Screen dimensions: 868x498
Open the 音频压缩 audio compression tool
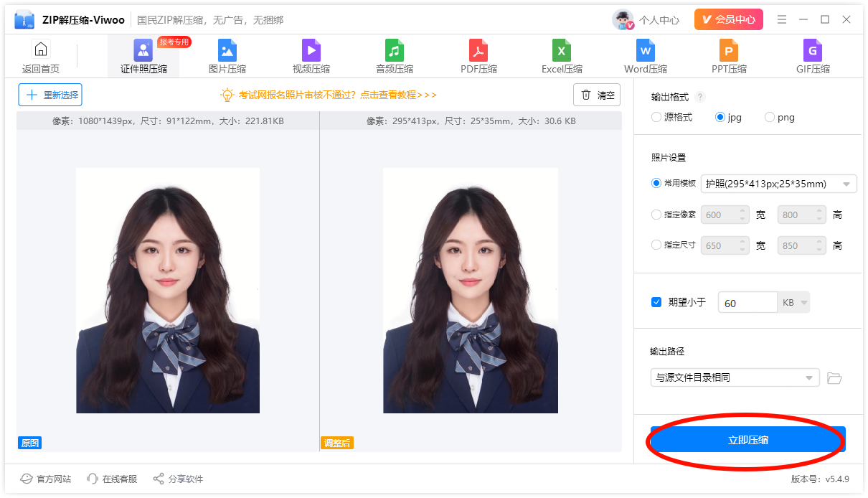(395, 50)
